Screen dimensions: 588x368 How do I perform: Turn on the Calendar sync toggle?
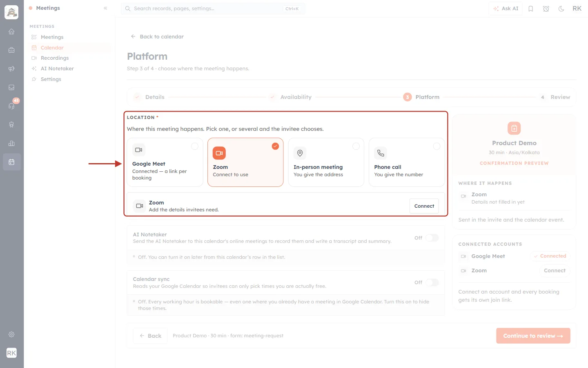coord(432,283)
